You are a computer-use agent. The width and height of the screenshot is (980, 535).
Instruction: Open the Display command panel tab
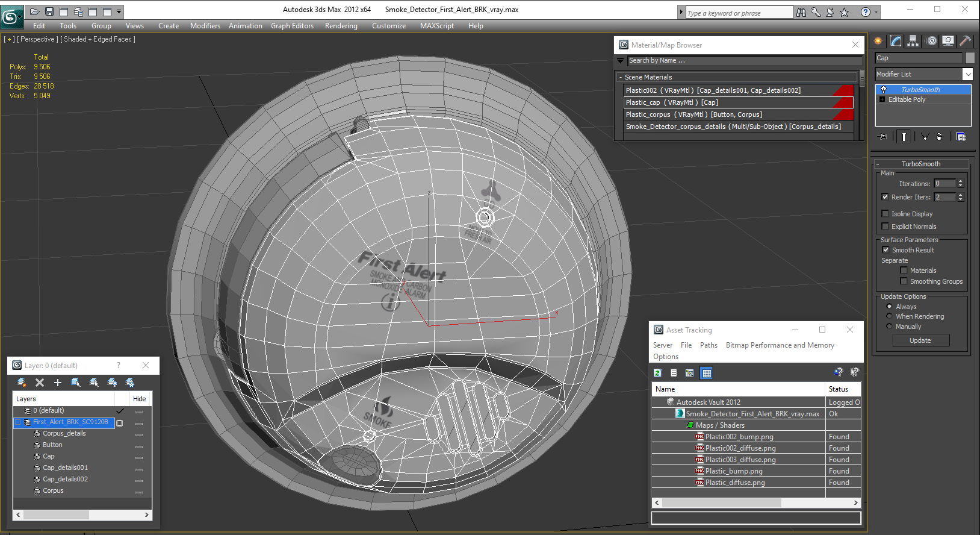pos(948,41)
